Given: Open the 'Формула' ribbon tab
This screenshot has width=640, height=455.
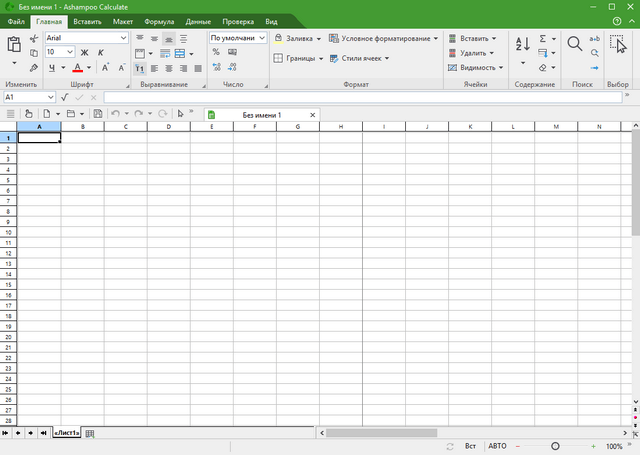Looking at the screenshot, I should click(158, 21).
